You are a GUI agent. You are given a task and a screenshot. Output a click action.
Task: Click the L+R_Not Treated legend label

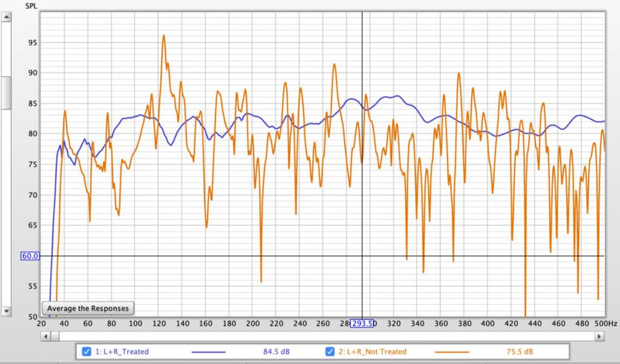tap(372, 352)
